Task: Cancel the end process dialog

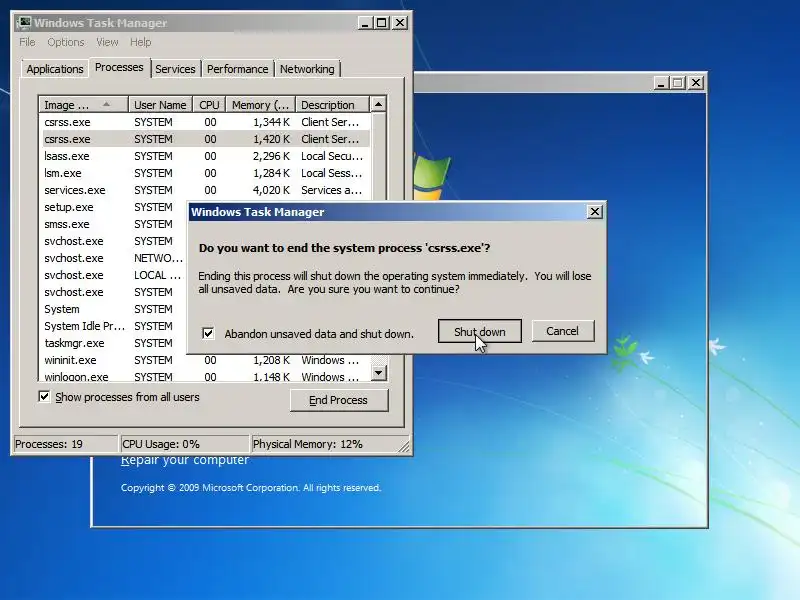Action: (x=563, y=331)
